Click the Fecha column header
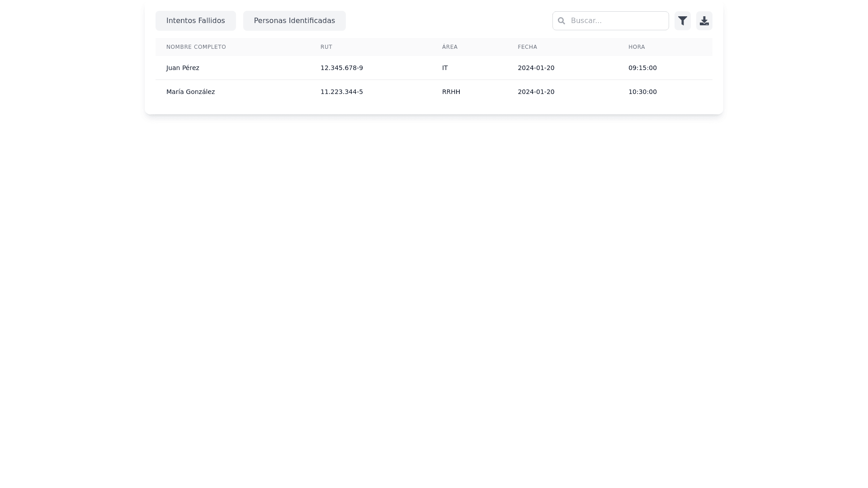The image size is (868, 488). click(528, 47)
